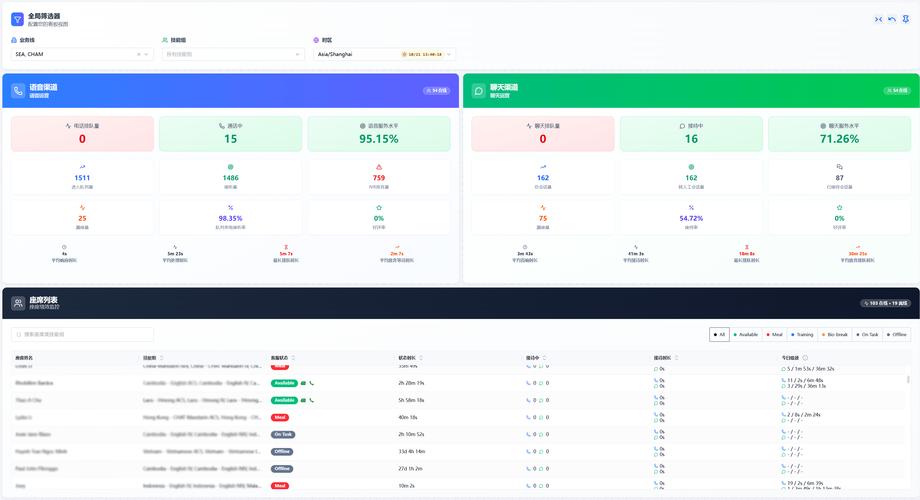Filter agents by Available status
Screen dimensions: 920x500
click(x=746, y=335)
